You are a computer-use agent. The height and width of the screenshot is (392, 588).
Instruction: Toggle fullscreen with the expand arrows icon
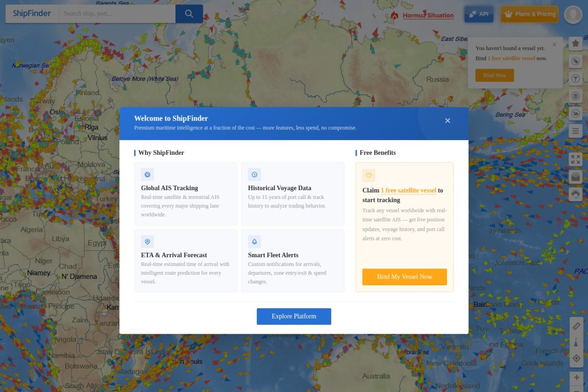point(576,159)
